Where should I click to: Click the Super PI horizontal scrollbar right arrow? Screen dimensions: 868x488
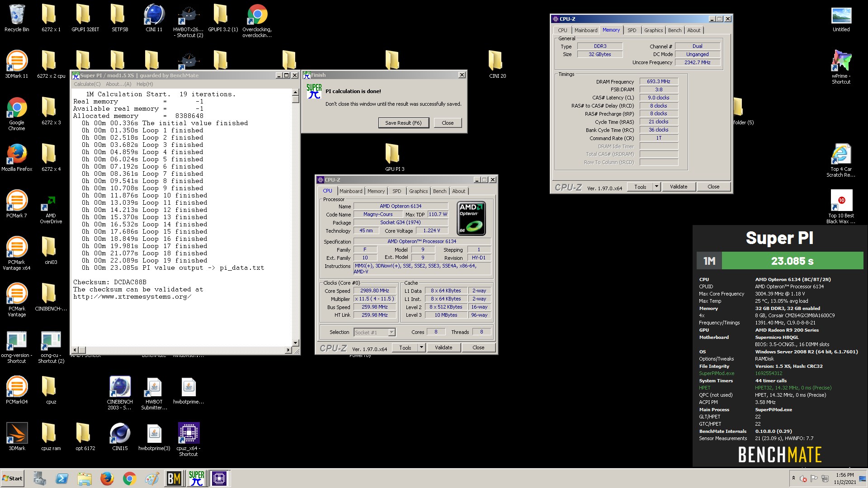(288, 350)
